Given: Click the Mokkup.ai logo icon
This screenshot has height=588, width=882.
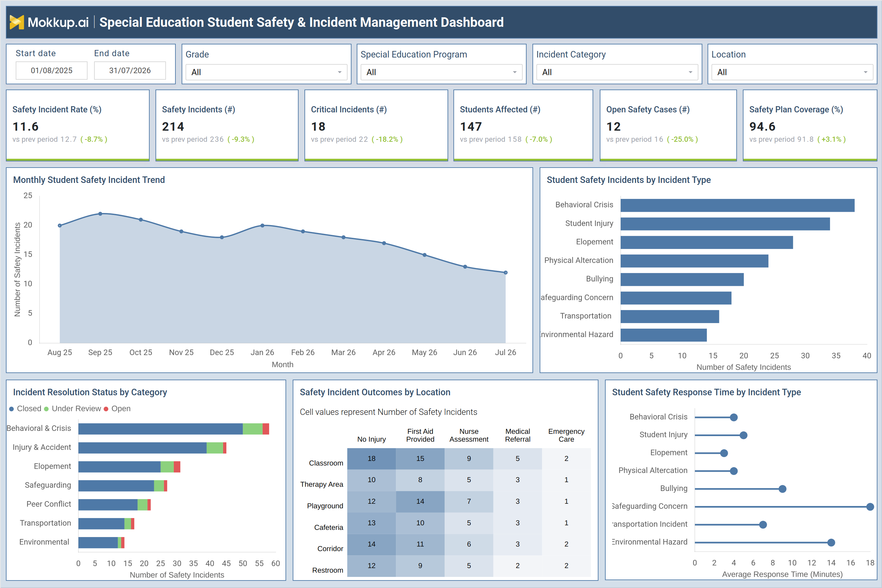Looking at the screenshot, I should pyautogui.click(x=17, y=22).
